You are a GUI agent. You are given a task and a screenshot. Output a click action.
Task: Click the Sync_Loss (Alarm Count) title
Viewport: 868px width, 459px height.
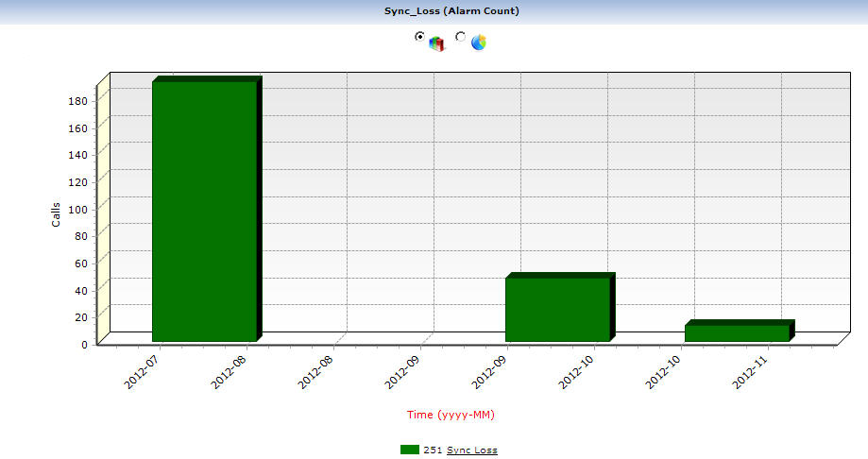pyautogui.click(x=451, y=11)
